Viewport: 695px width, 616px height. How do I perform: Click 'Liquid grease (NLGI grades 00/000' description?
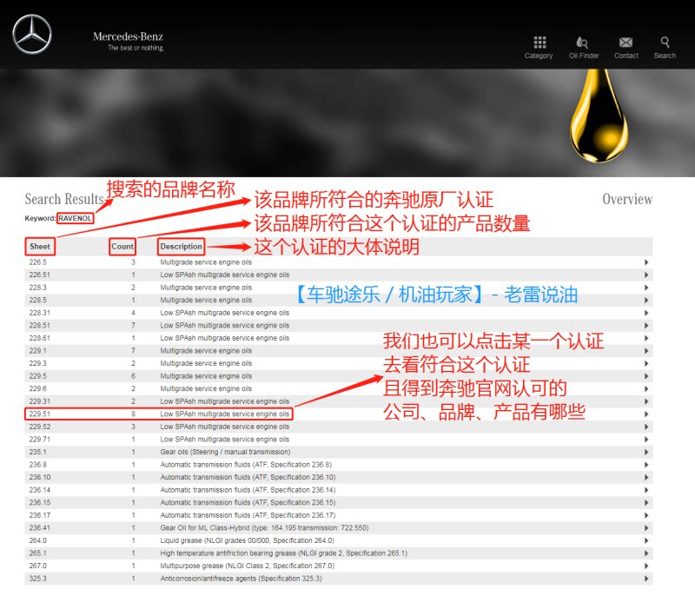tap(248, 540)
